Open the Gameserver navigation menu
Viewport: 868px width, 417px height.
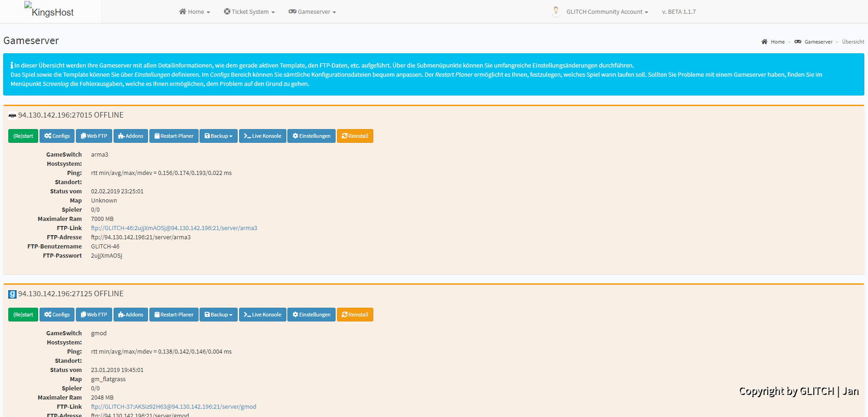pos(312,12)
